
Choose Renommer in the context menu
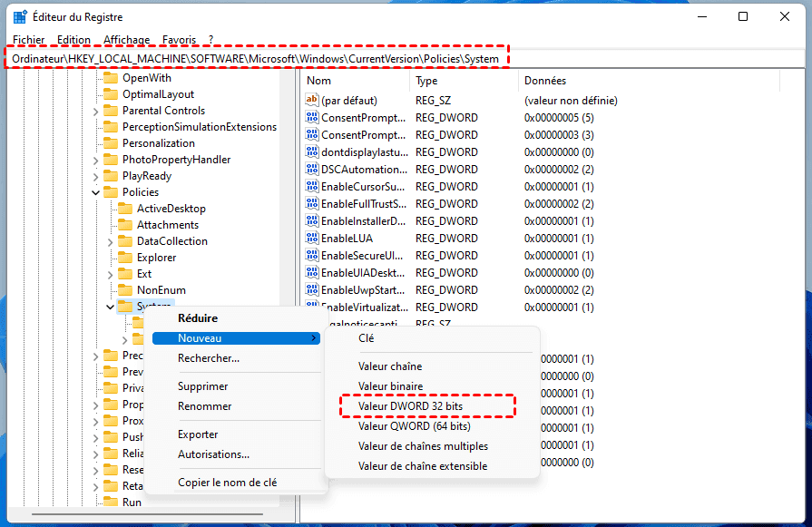(236, 406)
